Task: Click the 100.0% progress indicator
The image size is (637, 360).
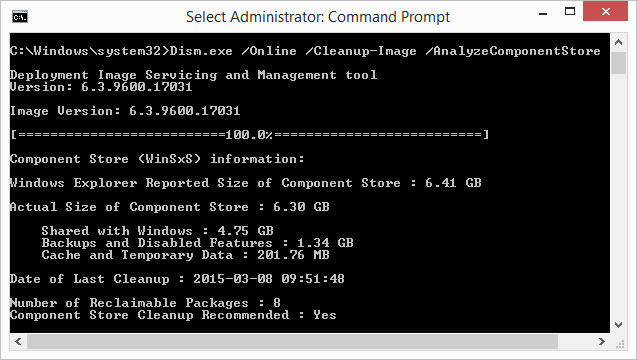Action: (x=249, y=134)
